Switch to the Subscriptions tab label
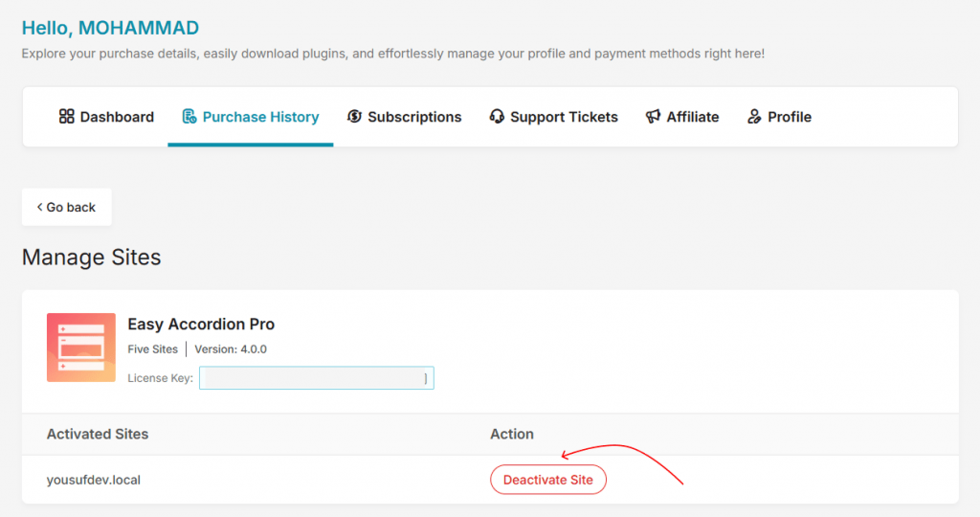Viewport: 980px width, 517px height. tap(414, 117)
